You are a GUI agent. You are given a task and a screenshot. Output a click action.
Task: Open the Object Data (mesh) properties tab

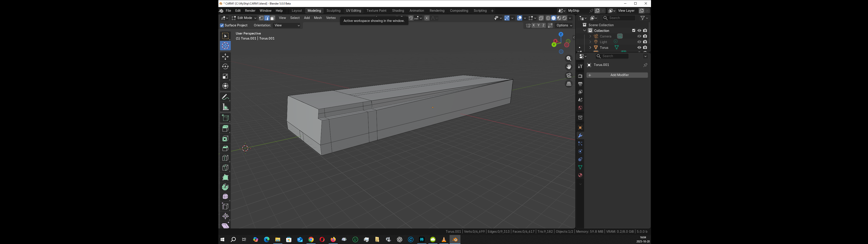(x=580, y=167)
